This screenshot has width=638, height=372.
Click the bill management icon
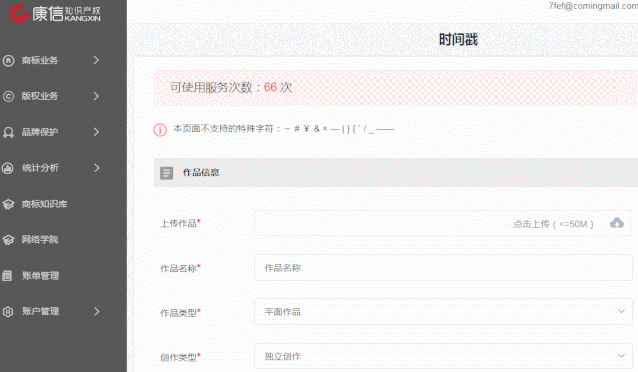pyautogui.click(x=7, y=276)
